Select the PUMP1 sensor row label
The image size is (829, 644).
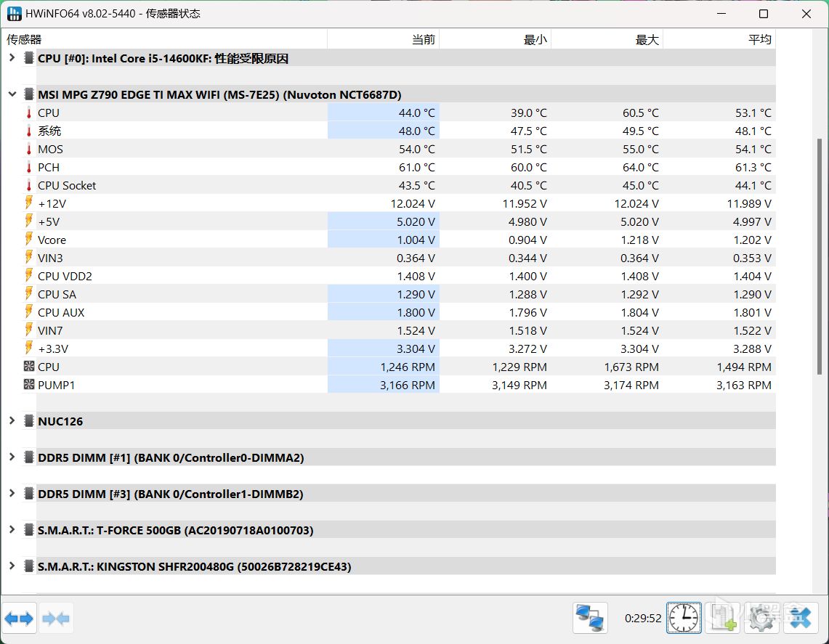coord(57,385)
